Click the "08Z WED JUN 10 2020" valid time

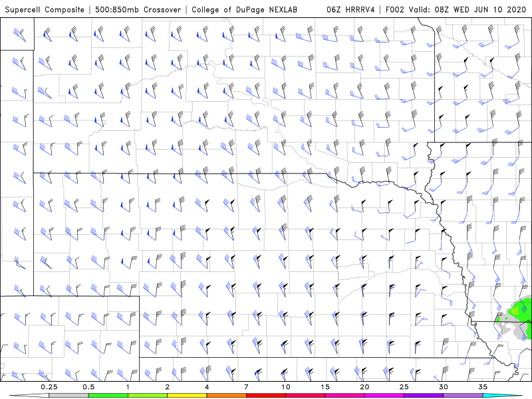[480, 9]
